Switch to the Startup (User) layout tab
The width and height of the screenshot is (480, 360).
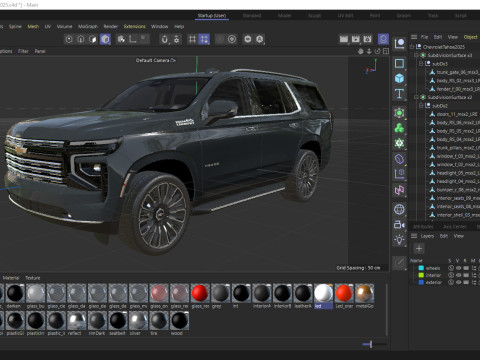tap(212, 16)
